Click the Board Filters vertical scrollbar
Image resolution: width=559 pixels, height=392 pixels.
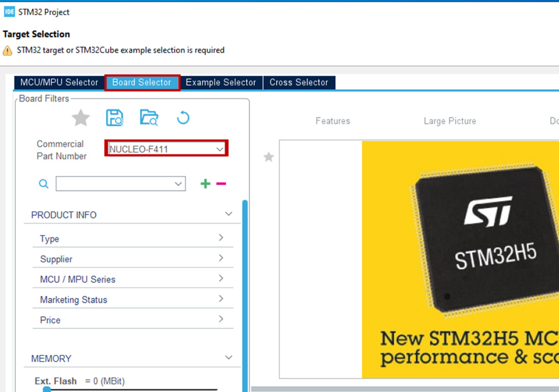(x=245, y=296)
